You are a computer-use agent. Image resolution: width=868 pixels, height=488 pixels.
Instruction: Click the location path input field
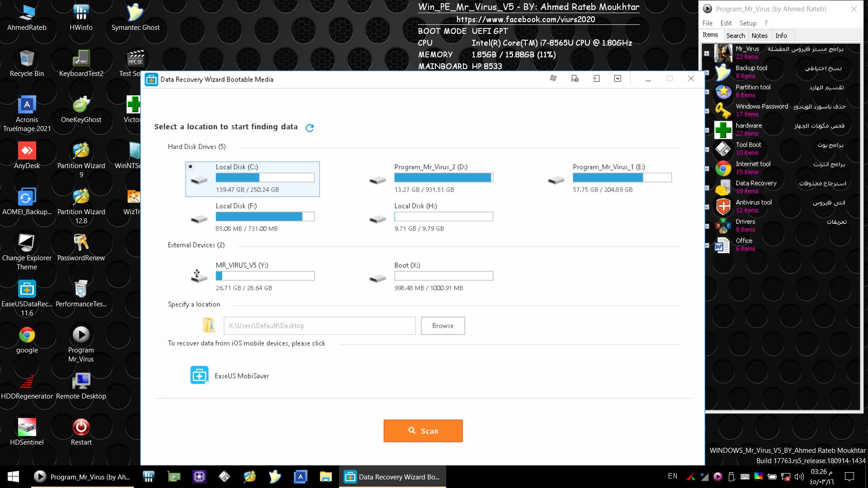(320, 326)
